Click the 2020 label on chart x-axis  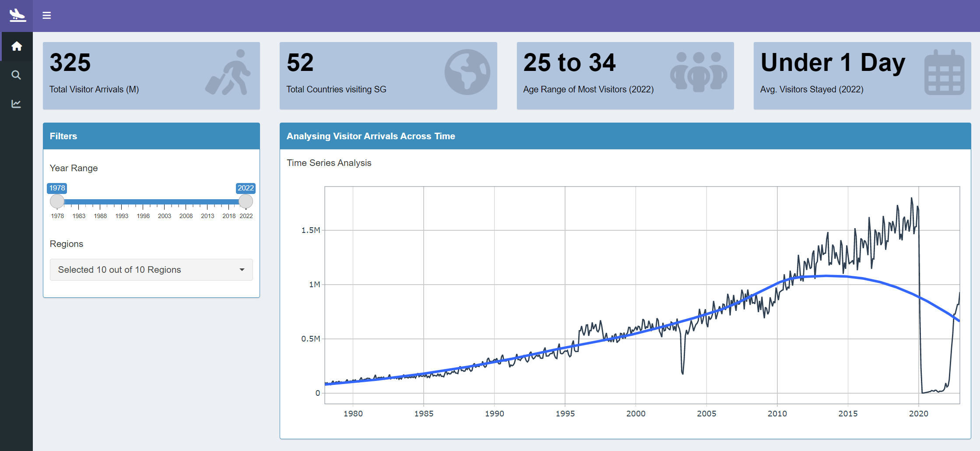coord(918,414)
